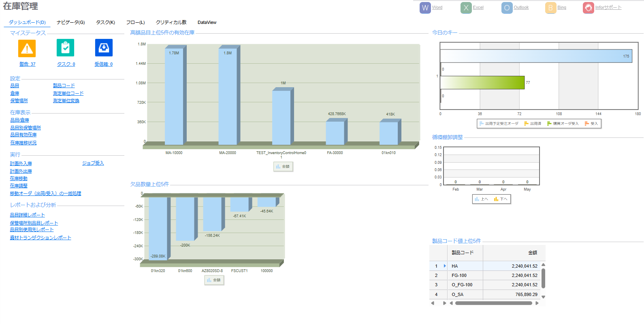Image resolution: width=644 pixels, height=324 pixels.
Task: Open Bing from the yellow B icon
Action: tap(550, 8)
